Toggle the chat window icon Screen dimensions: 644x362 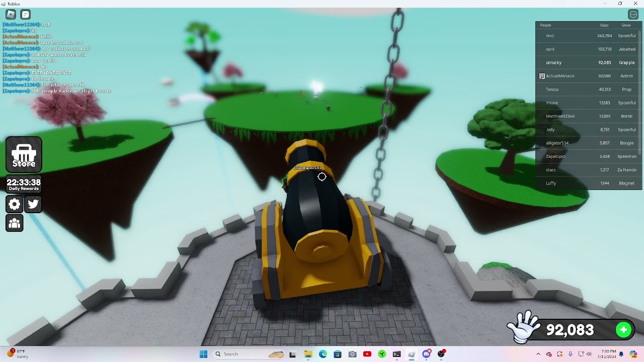click(x=26, y=15)
